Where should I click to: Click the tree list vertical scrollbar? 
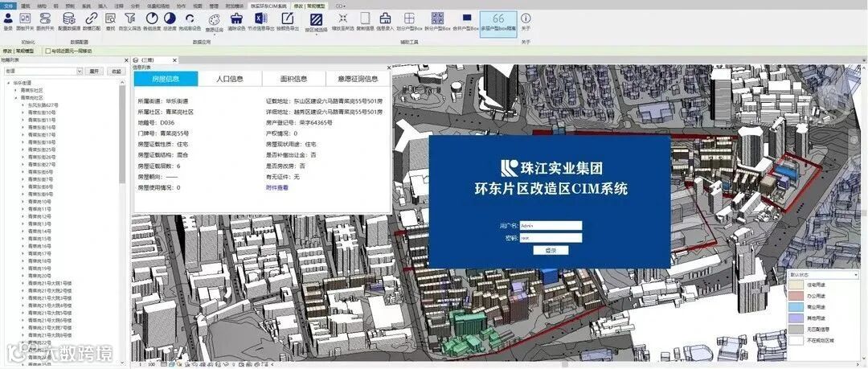122,134
